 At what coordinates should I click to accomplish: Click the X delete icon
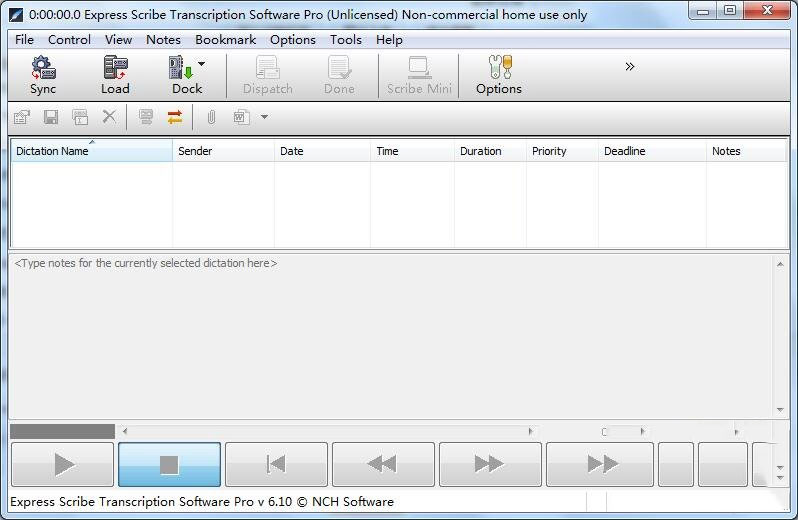click(109, 117)
